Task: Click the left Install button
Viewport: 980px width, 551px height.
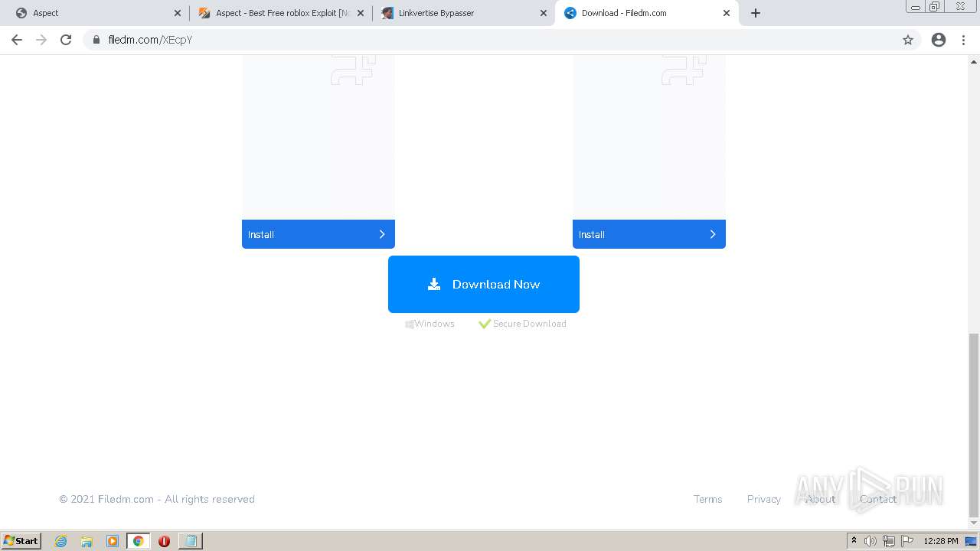Action: point(318,234)
